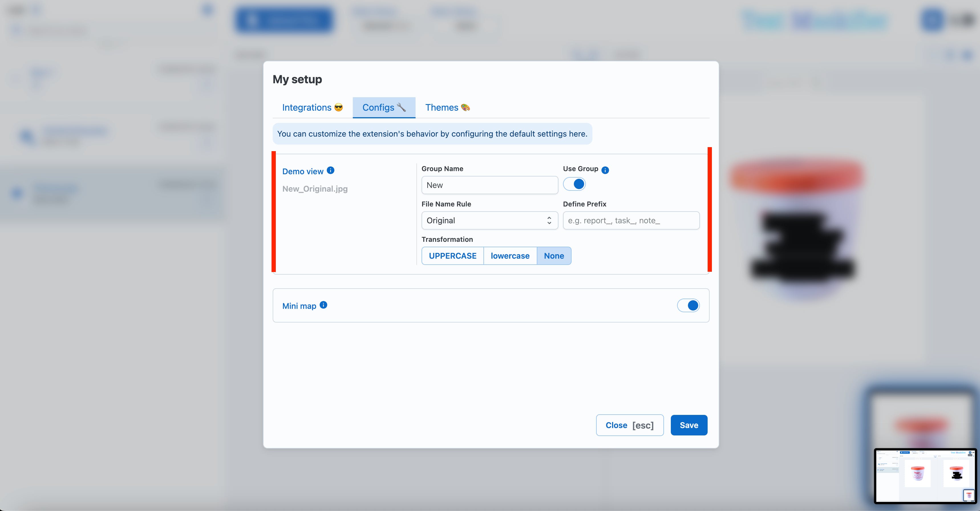Click the Mini map label text
Image resolution: width=980 pixels, height=511 pixels.
(299, 306)
